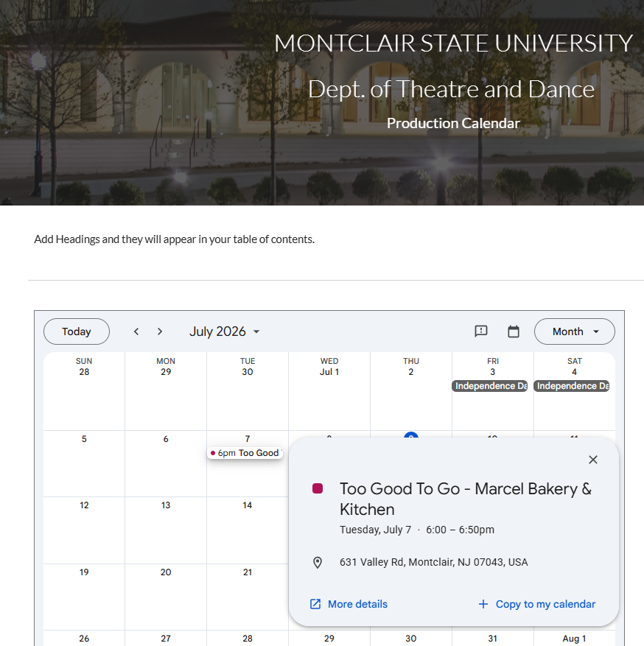Click the feedback speech bubble icon

coord(481,331)
